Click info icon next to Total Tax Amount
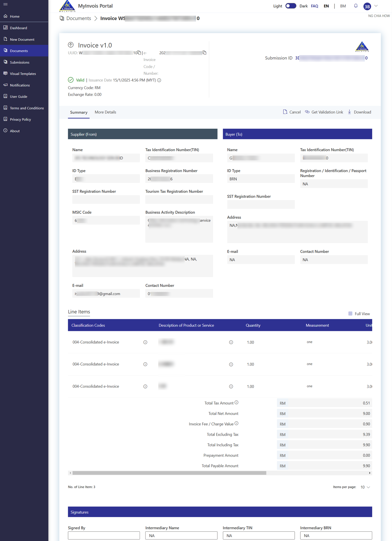392x541 pixels. (x=236, y=402)
